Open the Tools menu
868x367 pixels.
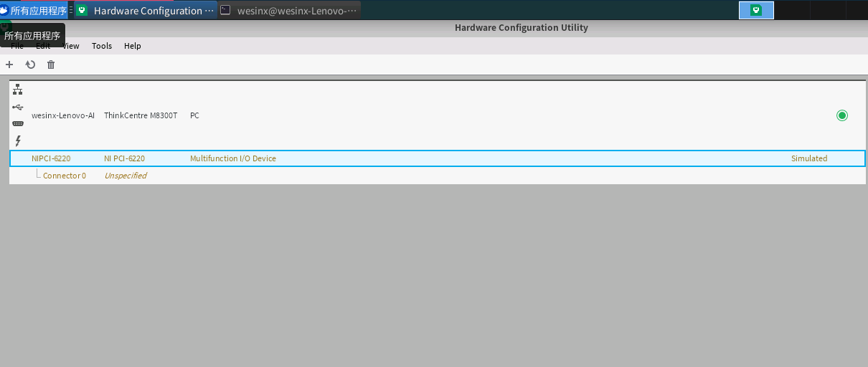pyautogui.click(x=102, y=46)
